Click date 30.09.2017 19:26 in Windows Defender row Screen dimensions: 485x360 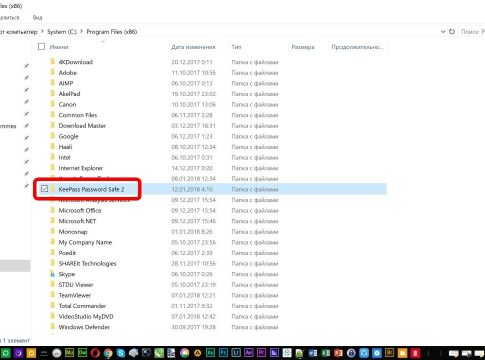(193, 327)
